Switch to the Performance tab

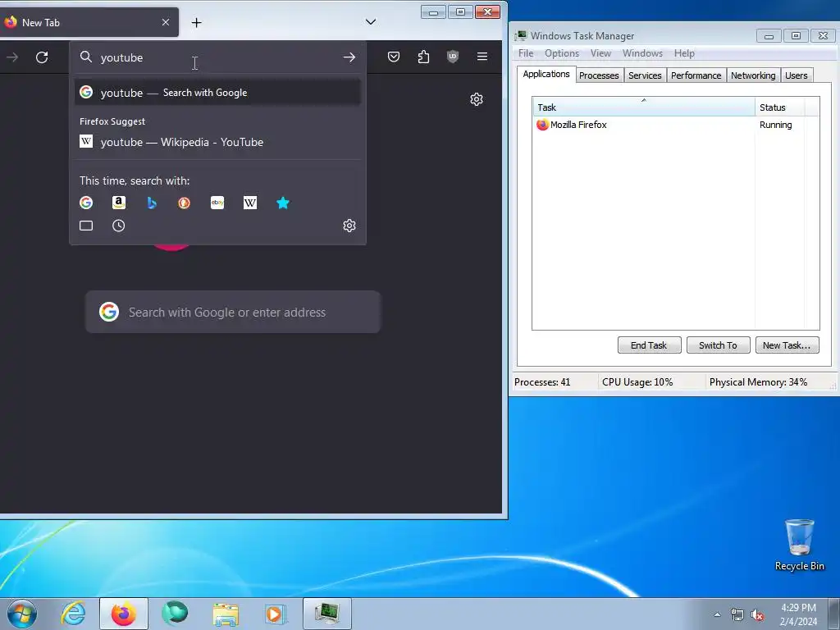696,75
